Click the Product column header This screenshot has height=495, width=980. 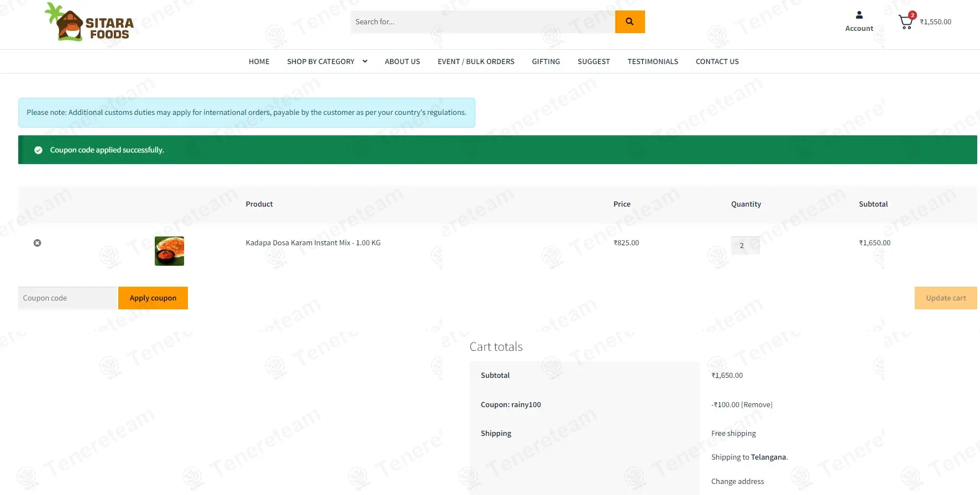pyautogui.click(x=259, y=204)
